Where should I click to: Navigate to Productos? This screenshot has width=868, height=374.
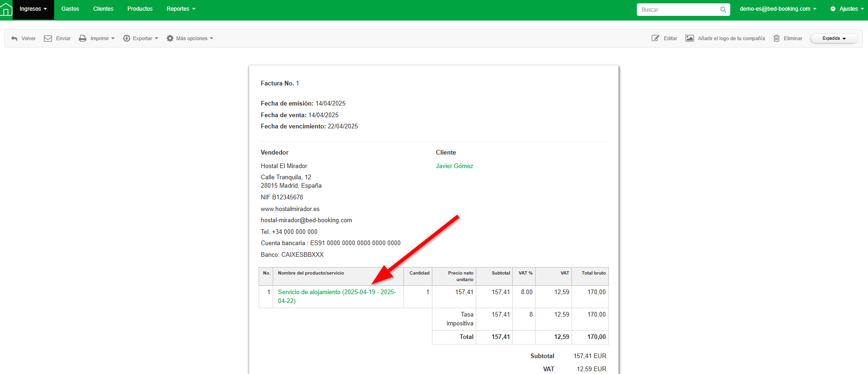(140, 9)
